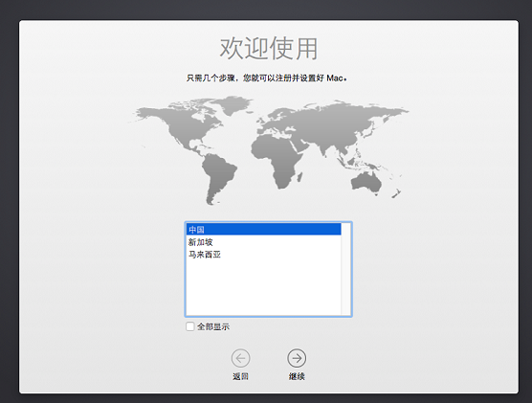Click the 继续 text label

[297, 376]
